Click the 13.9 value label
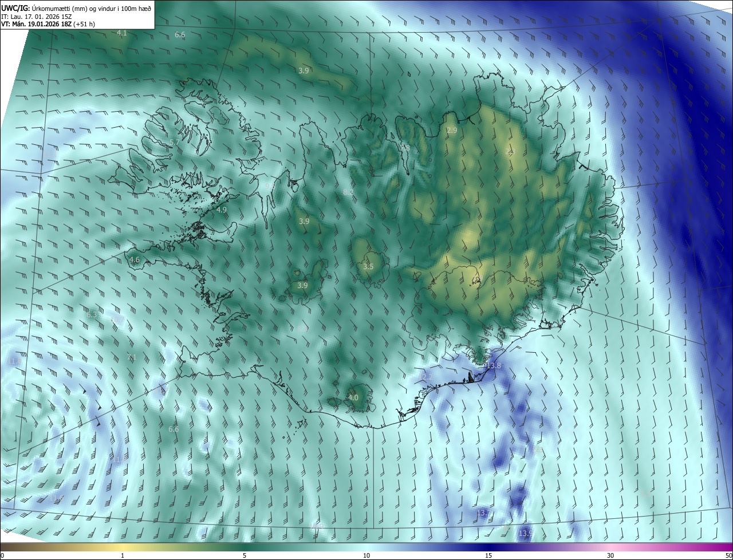This screenshot has width=733, height=560. pos(525,533)
